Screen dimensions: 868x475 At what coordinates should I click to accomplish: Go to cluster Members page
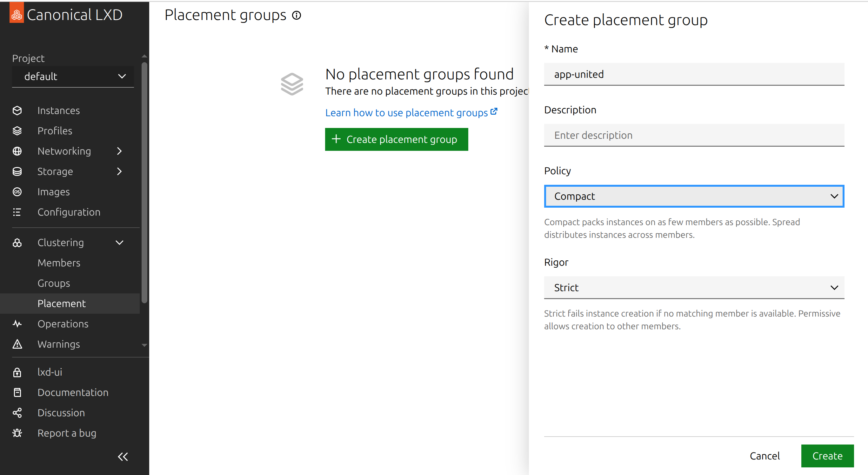(59, 263)
